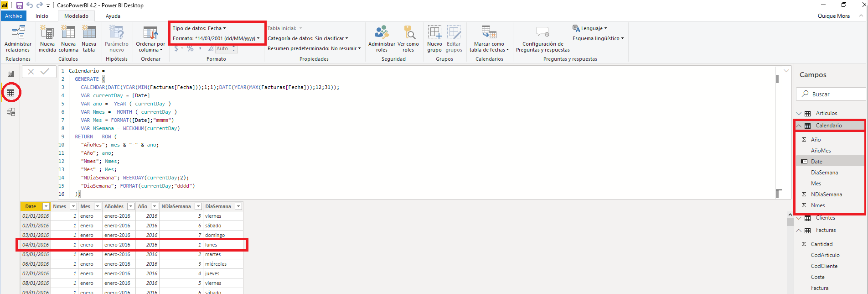This screenshot has height=294, width=868.
Task: Apply the percentage format
Action: [x=190, y=48]
